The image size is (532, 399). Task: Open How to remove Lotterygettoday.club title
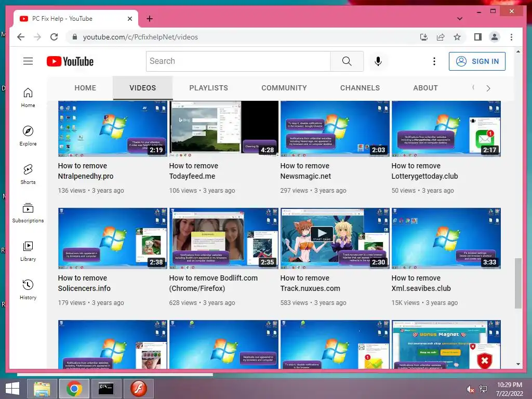pyautogui.click(x=425, y=171)
